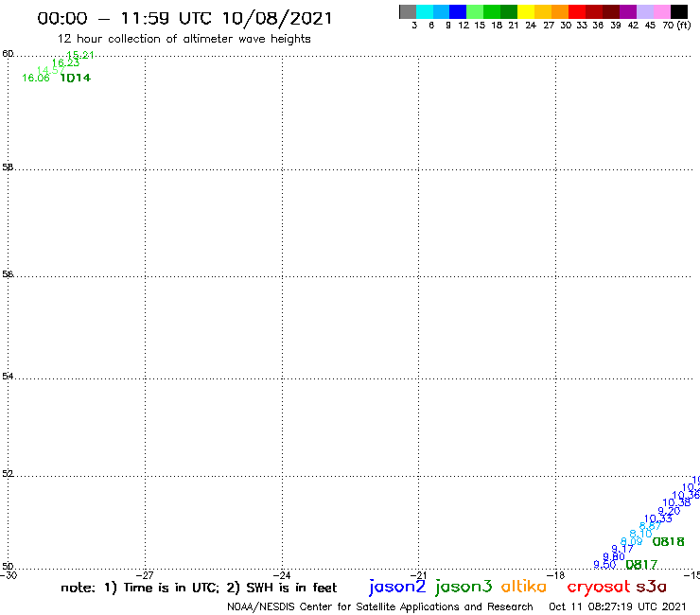This screenshot has width=700, height=615.
Task: Click the 'NOAA/NESDIS Center for Satellite Applications' credit
Action: [344, 607]
